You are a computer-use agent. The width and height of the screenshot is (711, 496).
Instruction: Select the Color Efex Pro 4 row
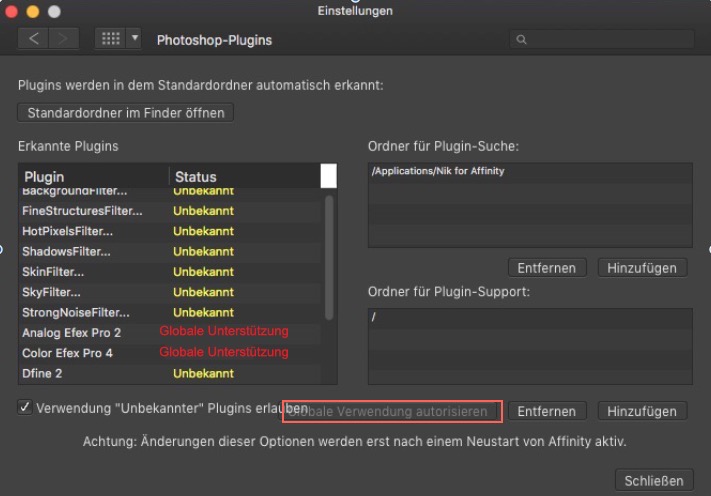click(x=170, y=353)
